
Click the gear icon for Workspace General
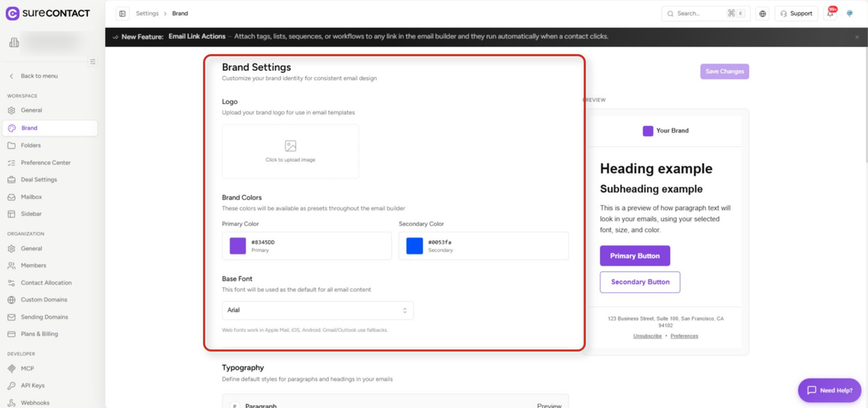12,111
